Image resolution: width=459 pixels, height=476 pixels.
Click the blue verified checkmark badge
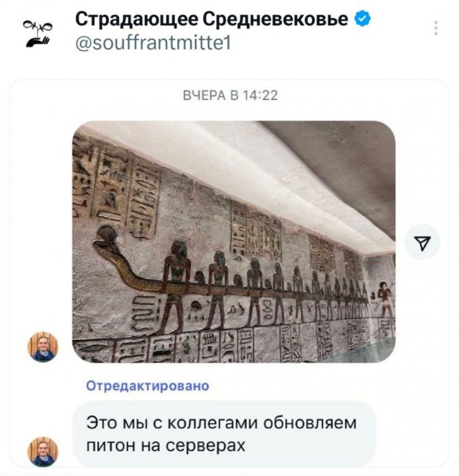(x=362, y=19)
